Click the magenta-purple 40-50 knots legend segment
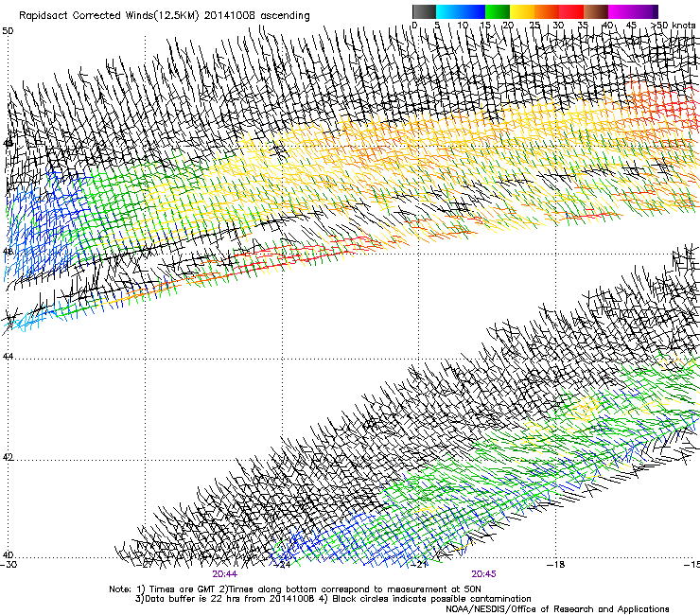 click(633, 11)
